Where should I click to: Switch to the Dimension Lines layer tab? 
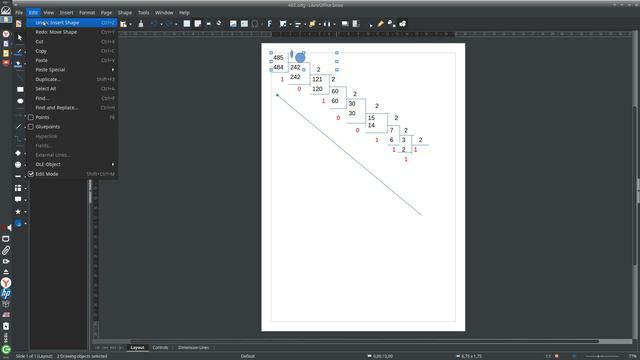193,348
